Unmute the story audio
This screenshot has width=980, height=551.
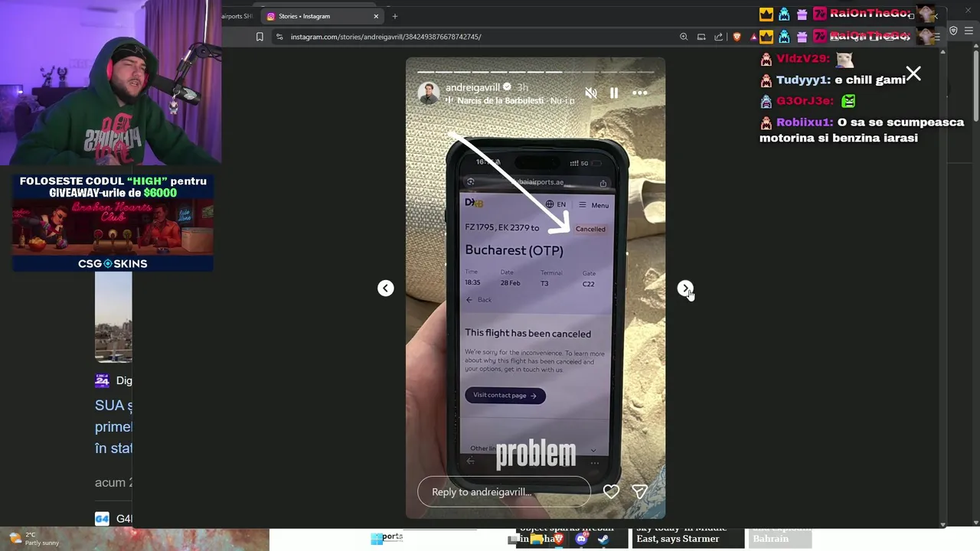(590, 93)
